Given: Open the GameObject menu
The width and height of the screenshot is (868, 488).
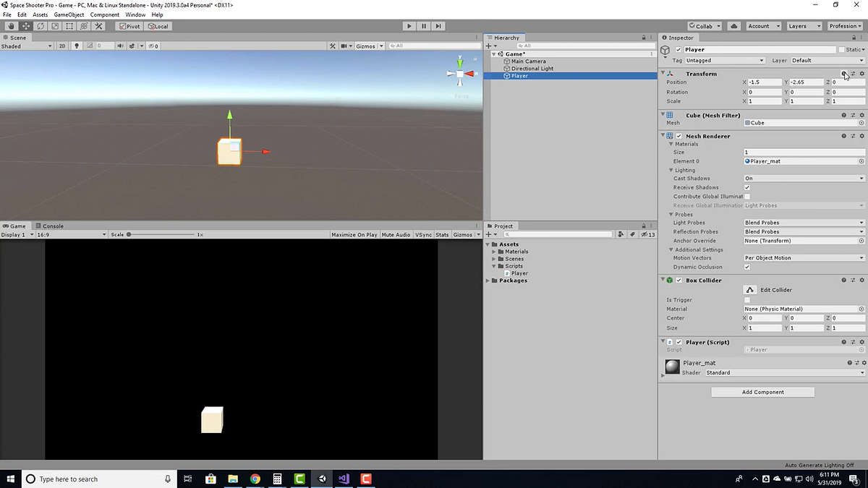Looking at the screenshot, I should (68, 14).
